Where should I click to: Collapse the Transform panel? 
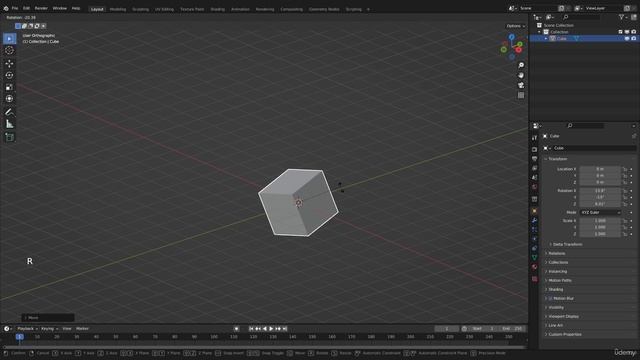coord(558,159)
